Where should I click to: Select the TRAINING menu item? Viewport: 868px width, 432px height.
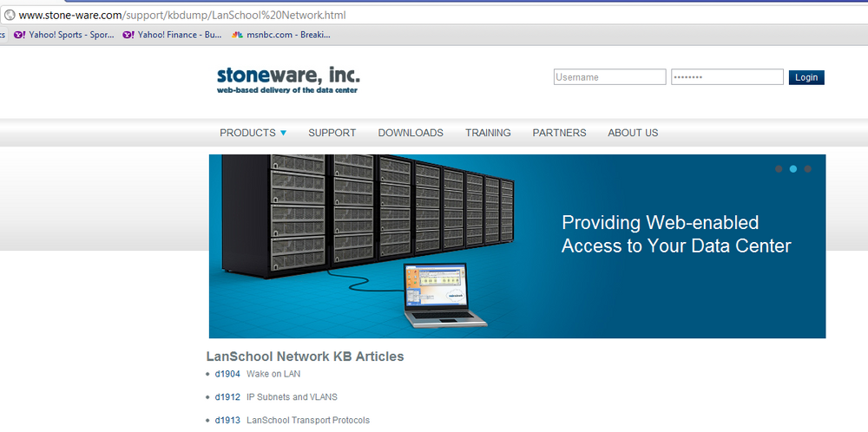pos(488,133)
